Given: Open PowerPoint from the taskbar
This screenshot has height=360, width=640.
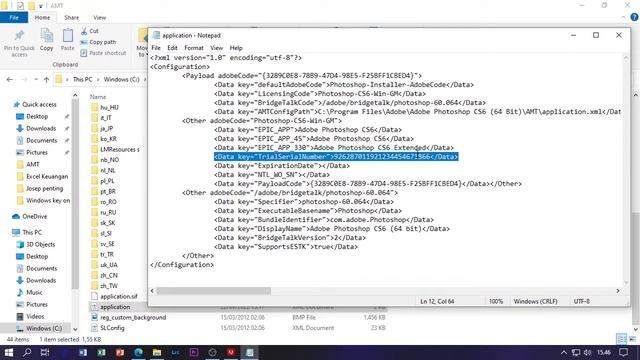Looking at the screenshot, I should tap(120, 352).
